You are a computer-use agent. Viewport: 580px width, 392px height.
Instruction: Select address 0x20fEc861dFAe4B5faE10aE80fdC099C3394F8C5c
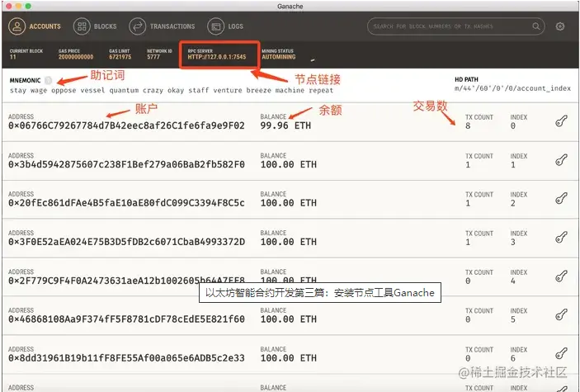126,203
